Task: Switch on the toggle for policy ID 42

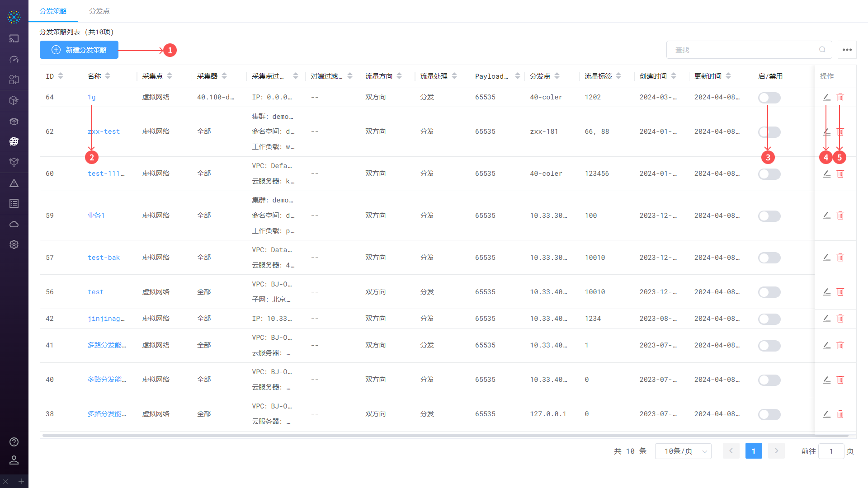Action: point(769,319)
